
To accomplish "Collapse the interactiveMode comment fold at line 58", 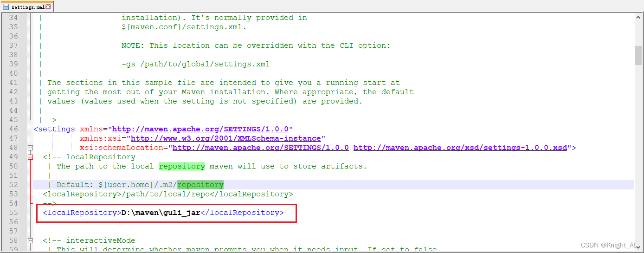I will click(x=31, y=240).
